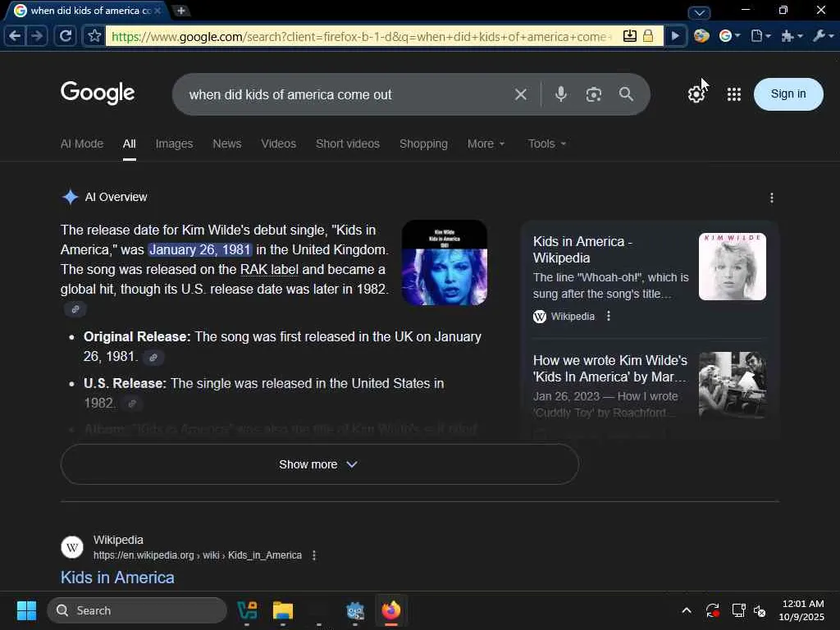Click the padlock security icon in the address bar
The image size is (840, 630).
pyautogui.click(x=648, y=36)
